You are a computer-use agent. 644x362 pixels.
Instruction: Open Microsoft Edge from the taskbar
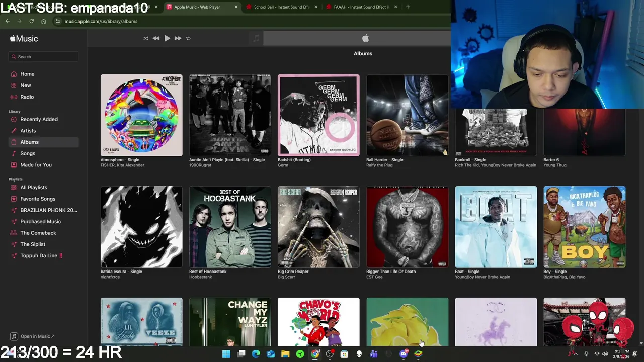click(256, 354)
